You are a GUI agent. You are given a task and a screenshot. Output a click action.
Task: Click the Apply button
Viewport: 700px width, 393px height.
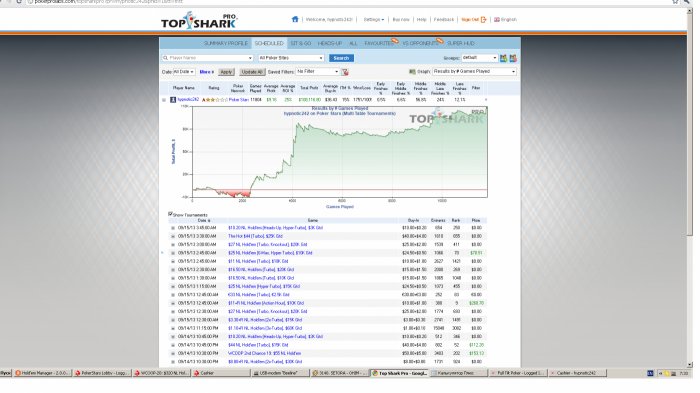tap(226, 72)
